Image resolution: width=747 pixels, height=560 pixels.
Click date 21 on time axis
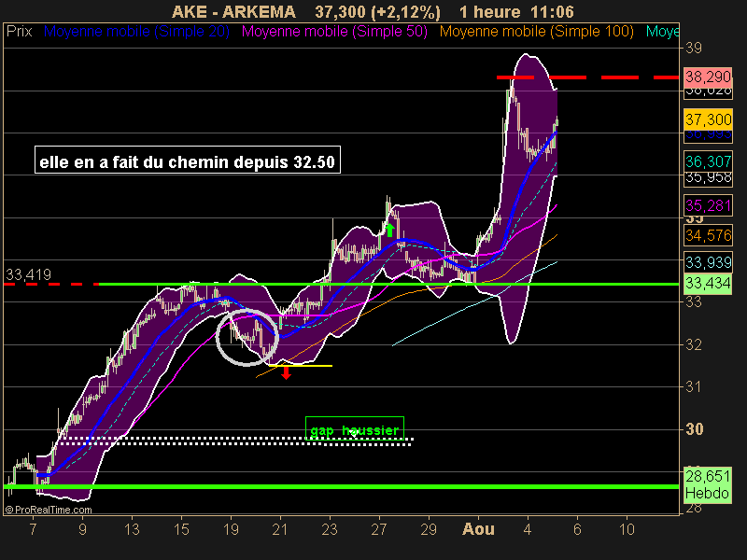pos(280,529)
